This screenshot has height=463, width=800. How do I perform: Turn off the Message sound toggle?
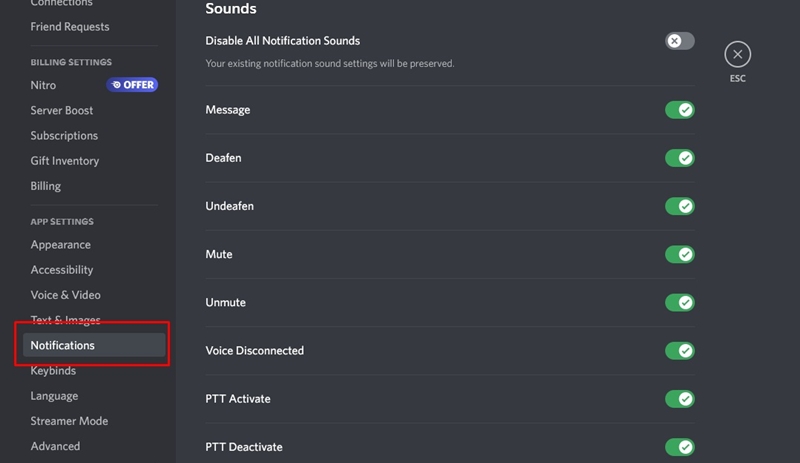[680, 110]
